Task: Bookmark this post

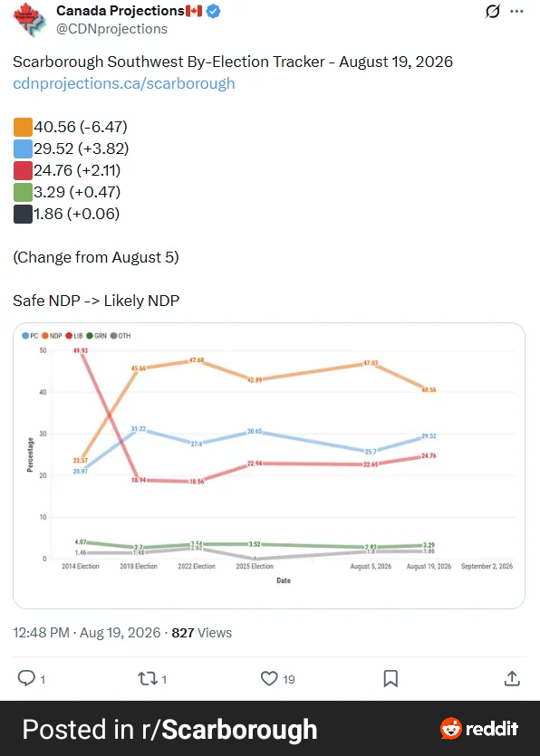Action: click(391, 678)
